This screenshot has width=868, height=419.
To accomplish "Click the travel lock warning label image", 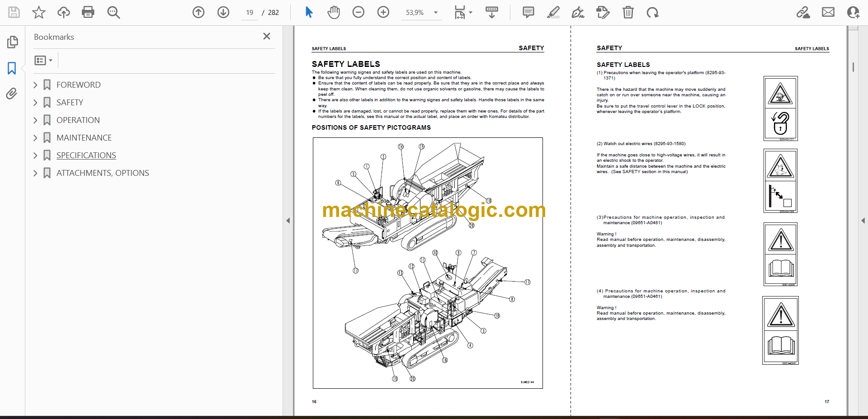I will 780,108.
